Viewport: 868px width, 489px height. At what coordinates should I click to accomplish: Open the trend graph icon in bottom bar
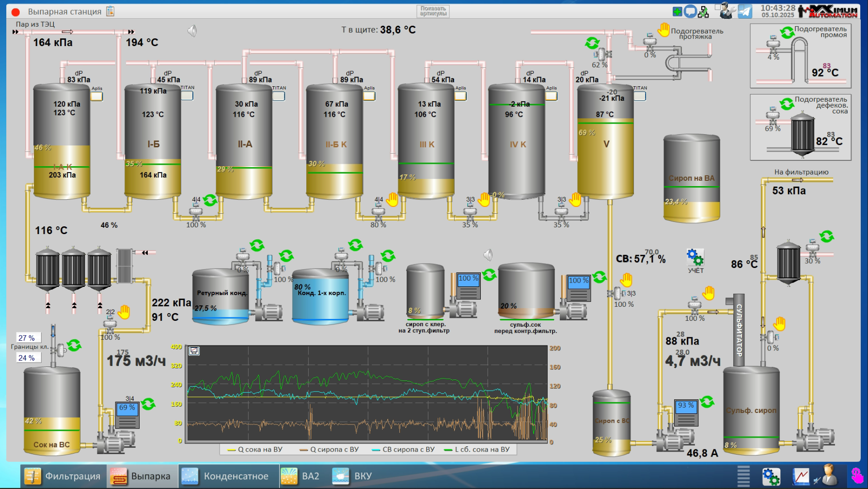(x=801, y=476)
